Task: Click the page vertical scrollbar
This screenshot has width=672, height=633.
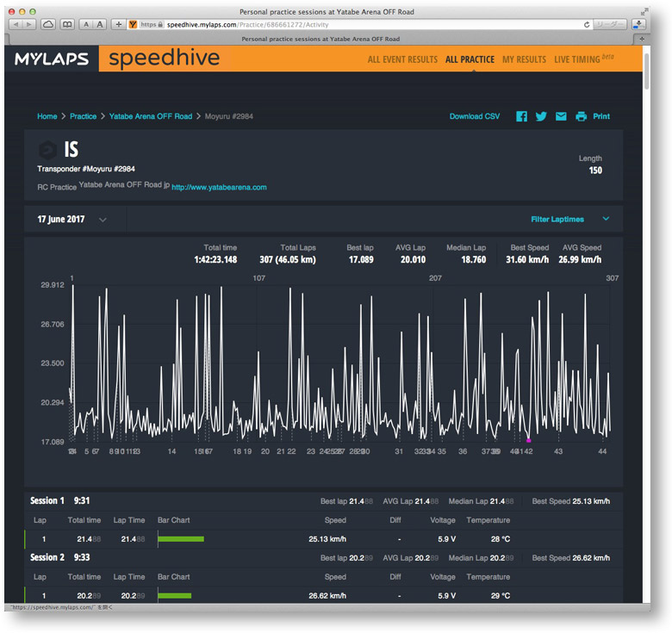Action: coord(647,72)
